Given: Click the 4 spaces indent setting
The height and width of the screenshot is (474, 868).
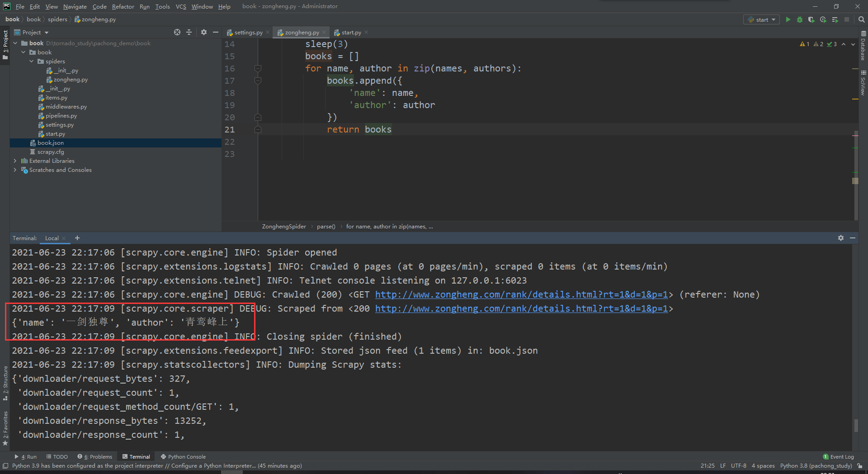Looking at the screenshot, I should pyautogui.click(x=763, y=466).
